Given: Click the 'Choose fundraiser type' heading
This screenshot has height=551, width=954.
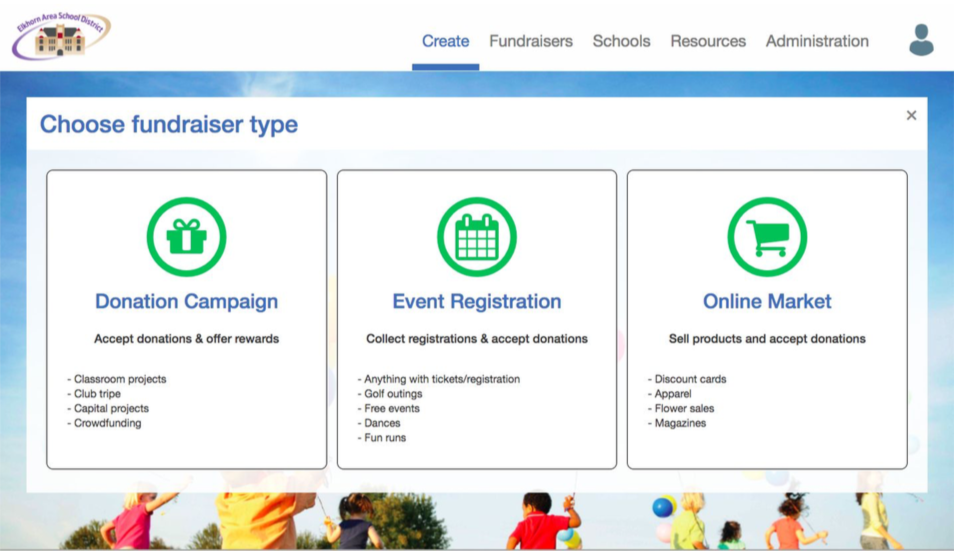Looking at the screenshot, I should (169, 124).
